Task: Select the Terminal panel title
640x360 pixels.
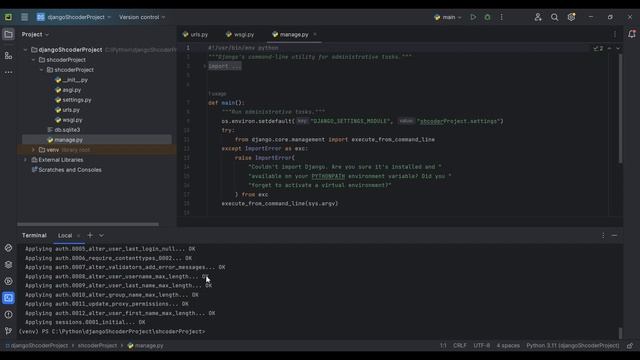Action: coord(34,236)
